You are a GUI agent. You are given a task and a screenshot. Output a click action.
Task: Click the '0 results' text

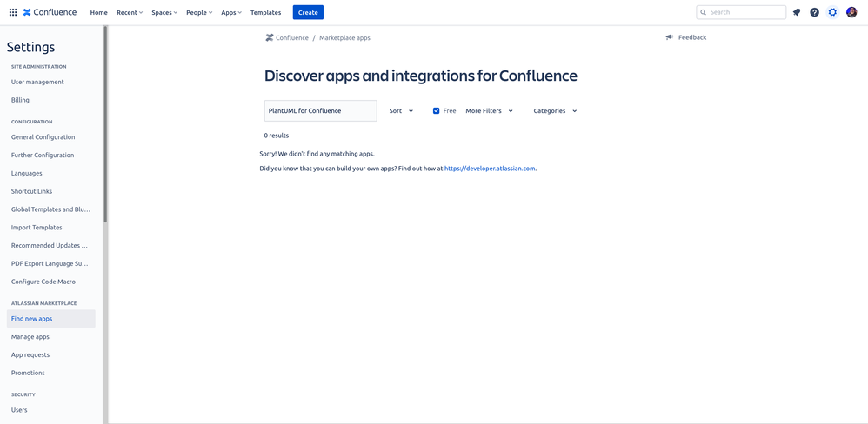(277, 136)
